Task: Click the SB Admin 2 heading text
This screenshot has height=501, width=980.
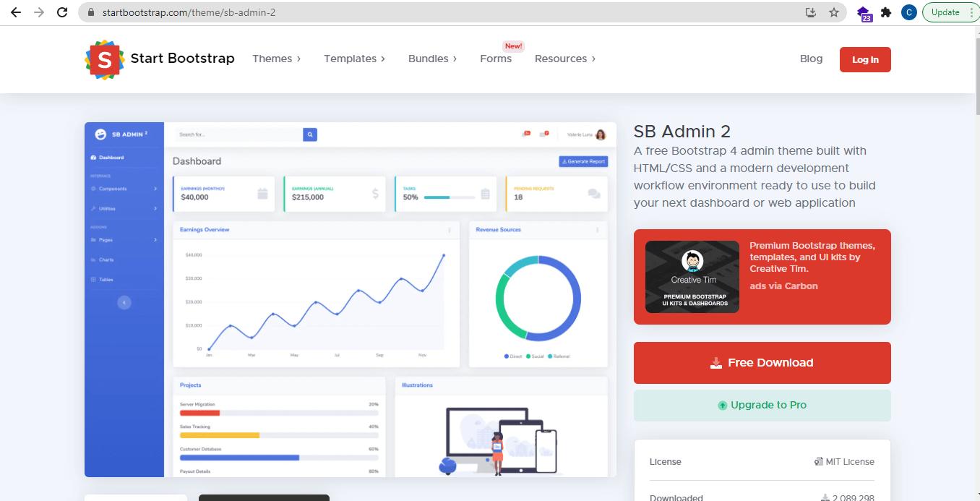Action: coord(682,132)
